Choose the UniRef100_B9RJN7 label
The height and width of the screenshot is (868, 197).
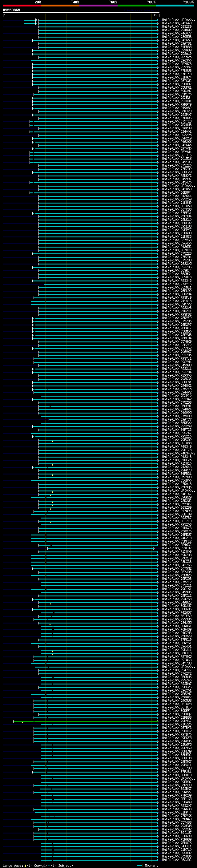(177, 91)
